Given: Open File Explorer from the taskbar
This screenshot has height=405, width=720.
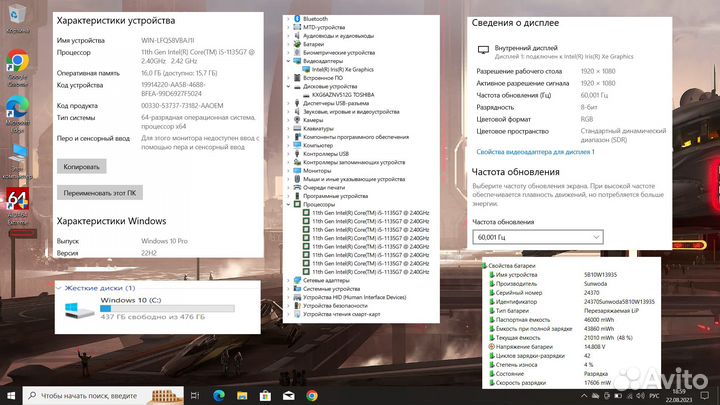Looking at the screenshot, I should pyautogui.click(x=242, y=395).
